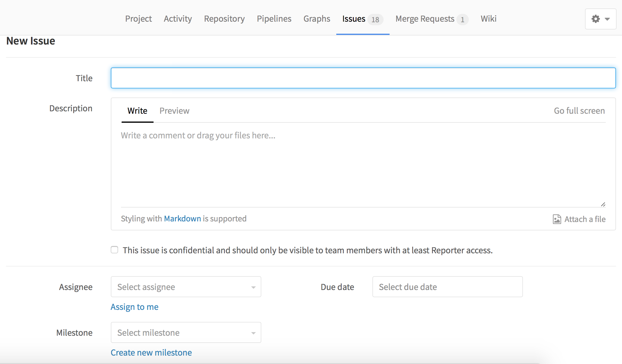This screenshot has height=364, width=622.
Task: Open the settings gear dropdown
Action: pos(600,19)
